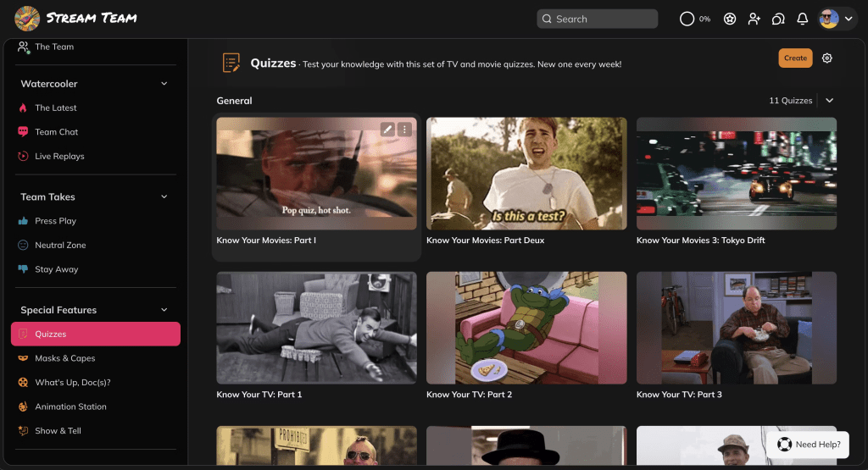Go to Team Chat in sidebar
This screenshot has height=470, width=868.
coord(56,132)
